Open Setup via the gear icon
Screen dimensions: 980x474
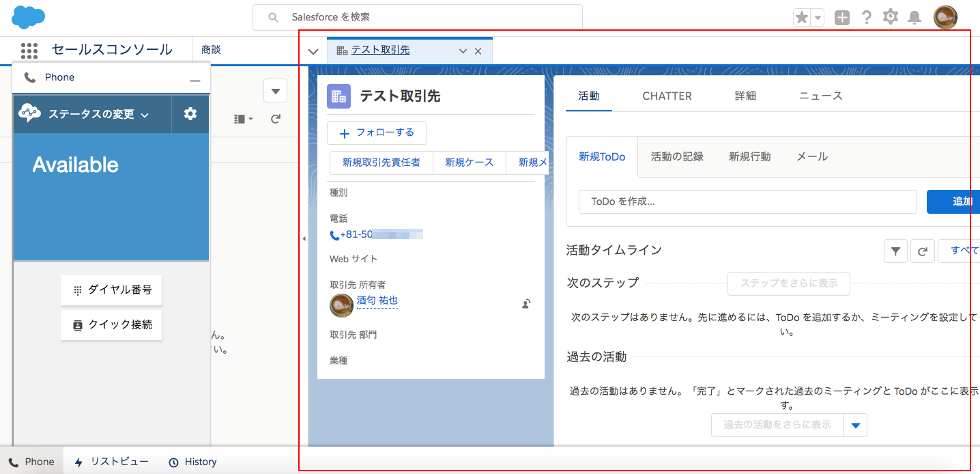891,16
